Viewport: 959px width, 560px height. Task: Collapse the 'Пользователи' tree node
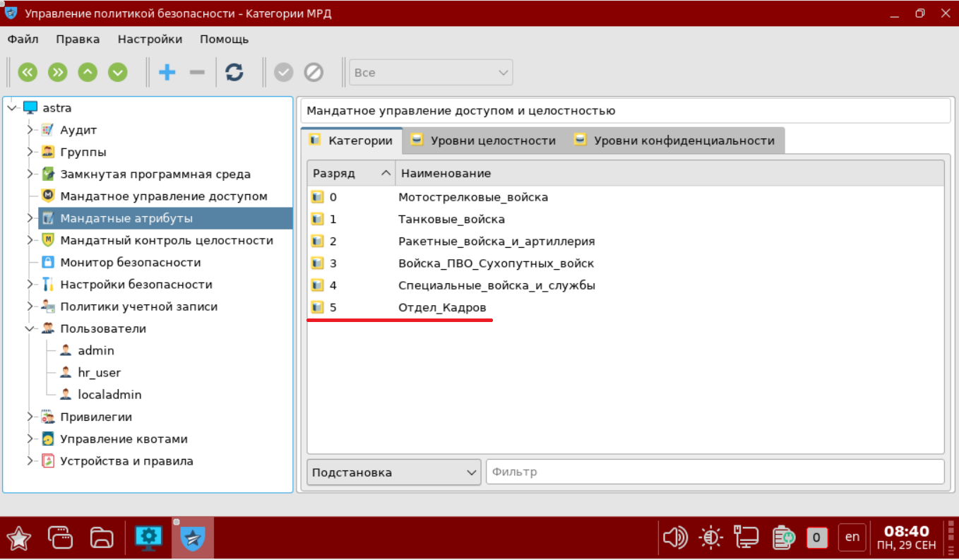click(30, 328)
